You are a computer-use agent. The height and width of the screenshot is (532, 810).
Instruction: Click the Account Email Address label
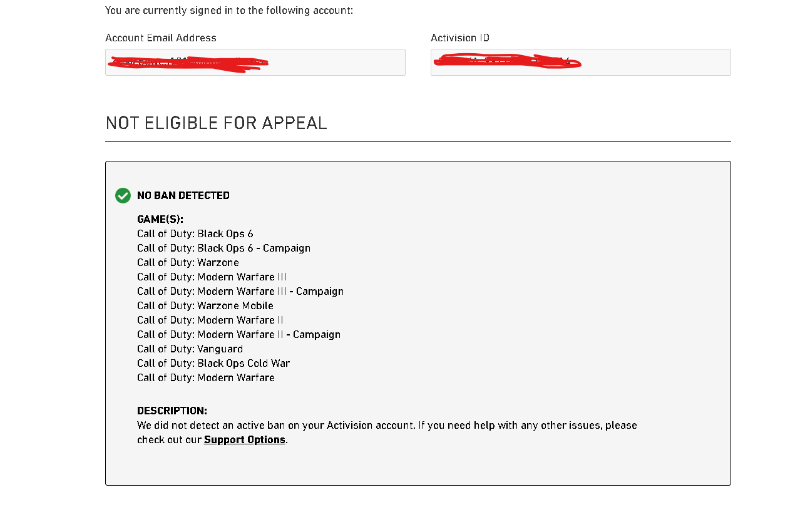pyautogui.click(x=160, y=38)
